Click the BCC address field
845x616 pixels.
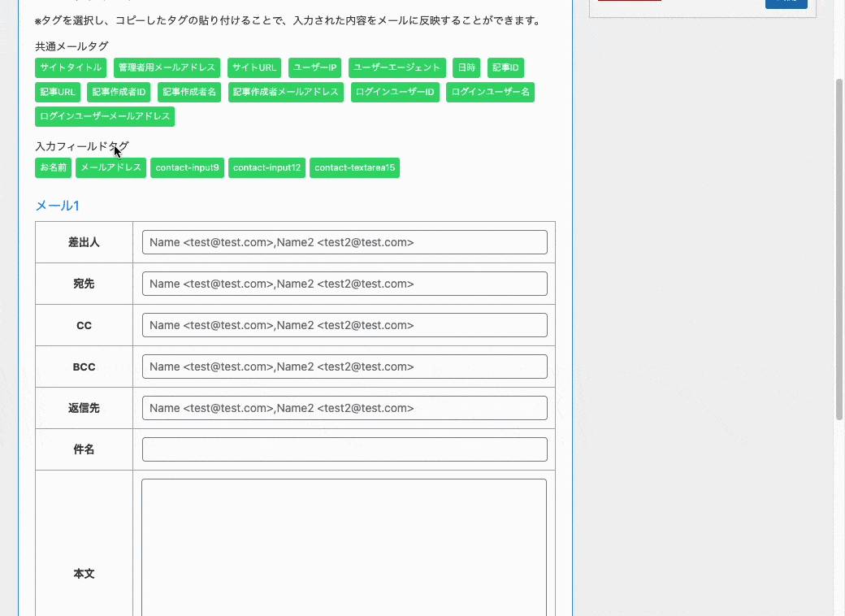click(x=344, y=367)
